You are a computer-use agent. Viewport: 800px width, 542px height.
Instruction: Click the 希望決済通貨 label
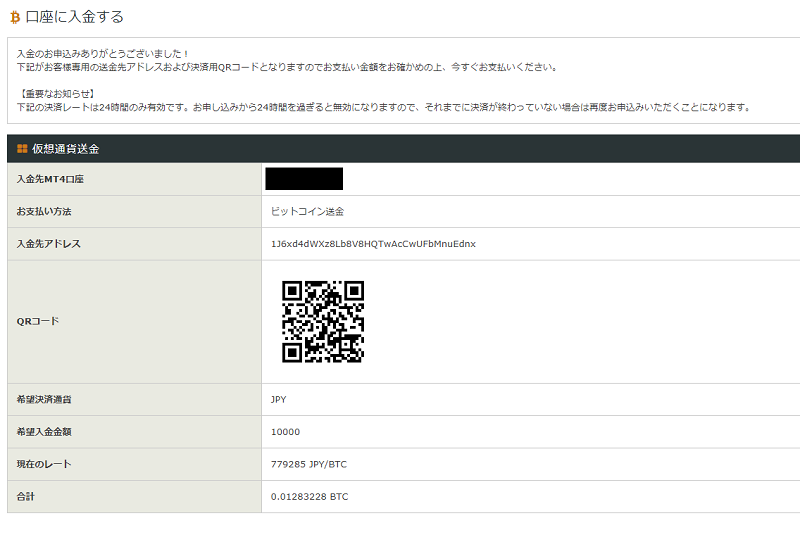pos(44,399)
